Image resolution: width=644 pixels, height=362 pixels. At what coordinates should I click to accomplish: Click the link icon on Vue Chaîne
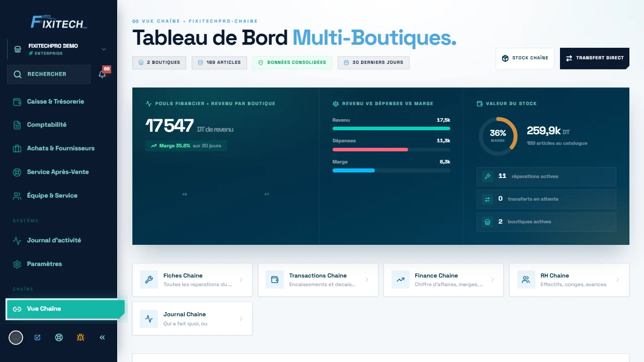tap(17, 309)
